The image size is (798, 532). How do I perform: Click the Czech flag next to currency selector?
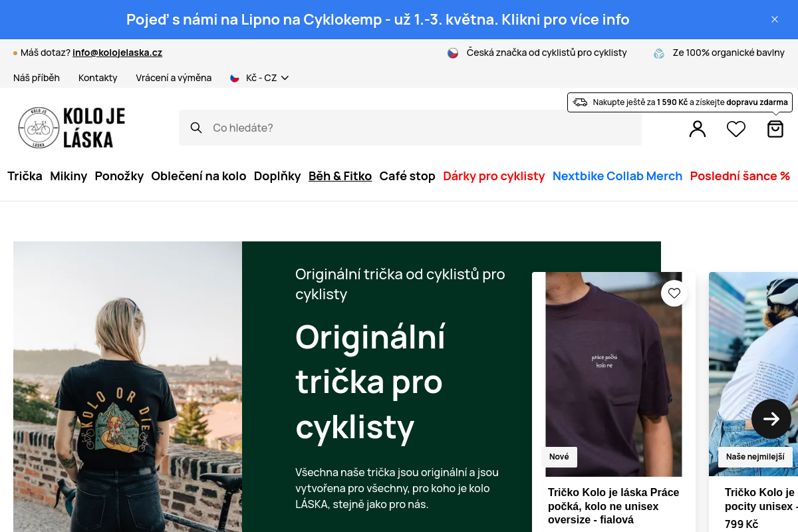(234, 78)
